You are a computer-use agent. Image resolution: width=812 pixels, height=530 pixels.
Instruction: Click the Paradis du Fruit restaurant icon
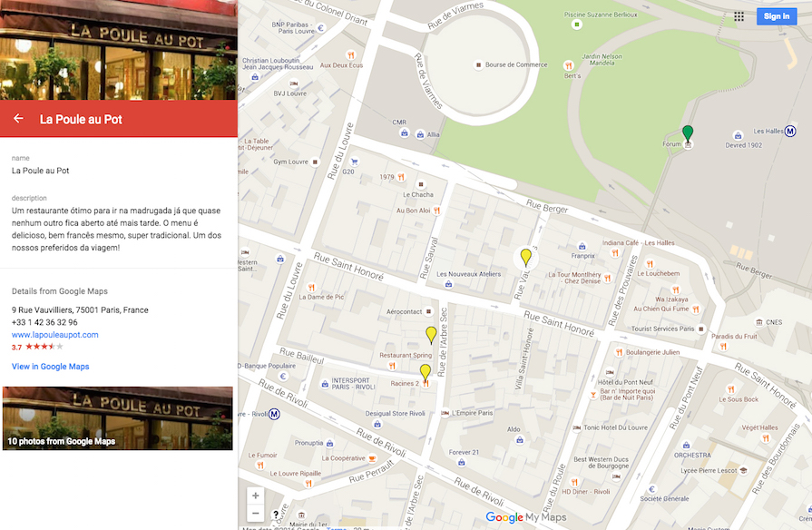click(723, 347)
